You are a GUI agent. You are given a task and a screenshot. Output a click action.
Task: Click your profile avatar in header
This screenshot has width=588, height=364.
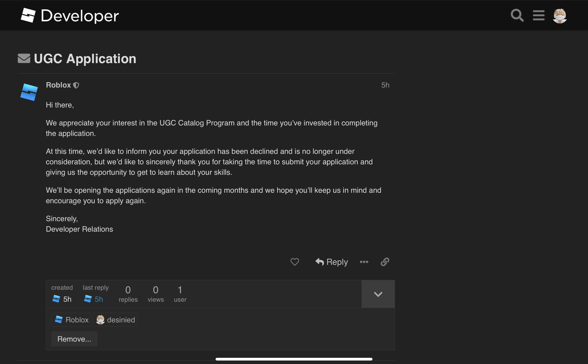560,16
